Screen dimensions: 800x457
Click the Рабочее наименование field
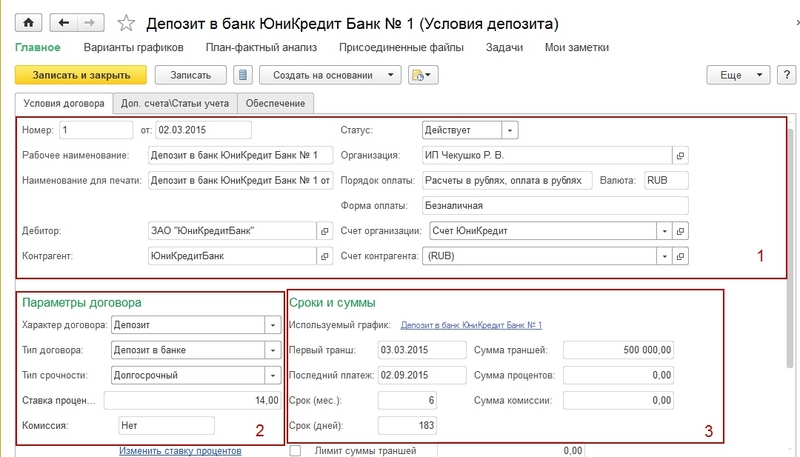pos(240,156)
